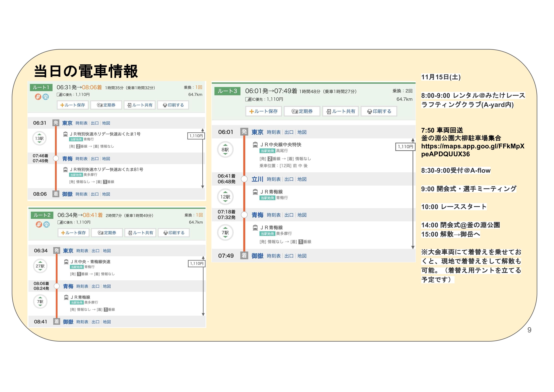This screenshot has height=392, width=554.
Task: Expand Route 2 27駅 station list
Action: (x=40, y=266)
